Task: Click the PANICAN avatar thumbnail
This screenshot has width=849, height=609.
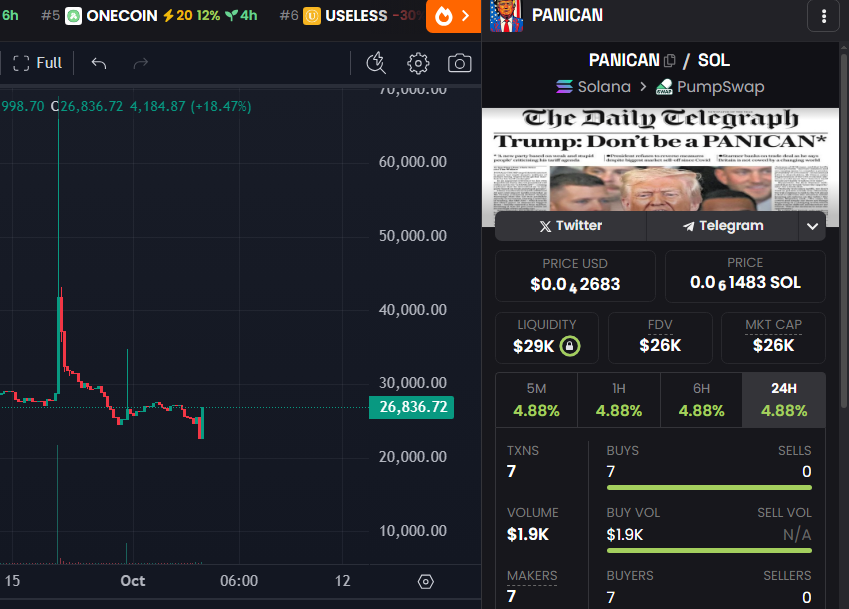Action: click(506, 16)
